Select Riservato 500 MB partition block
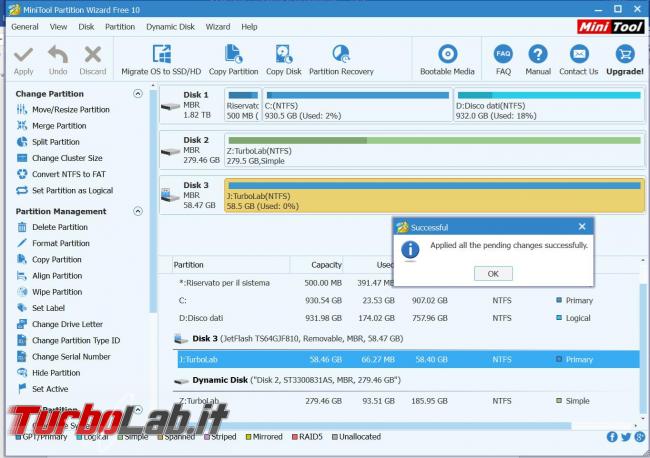The image size is (650, 458). point(243,105)
